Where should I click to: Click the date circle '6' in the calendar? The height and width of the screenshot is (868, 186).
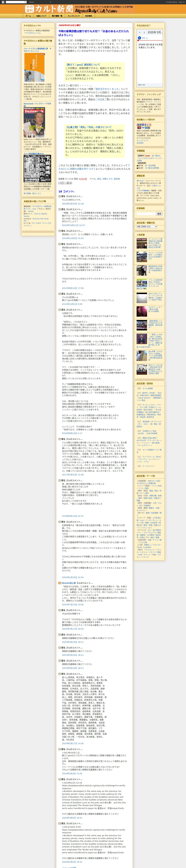[x=139, y=38]
